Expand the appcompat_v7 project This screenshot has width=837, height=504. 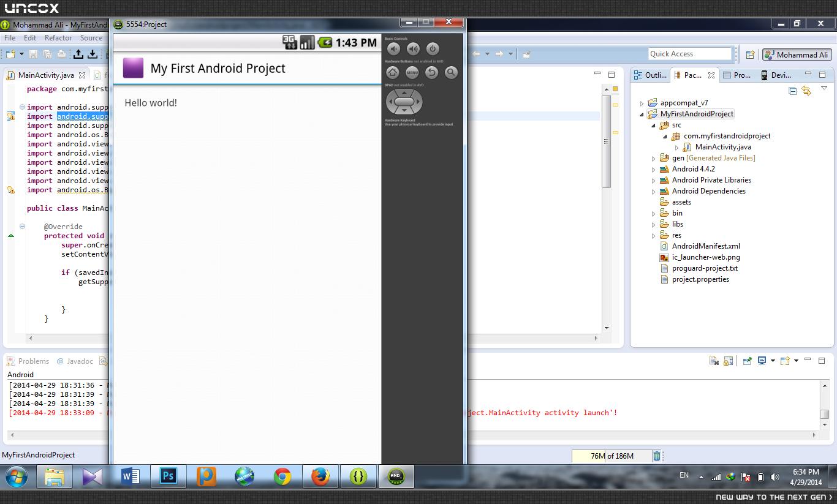pos(642,103)
